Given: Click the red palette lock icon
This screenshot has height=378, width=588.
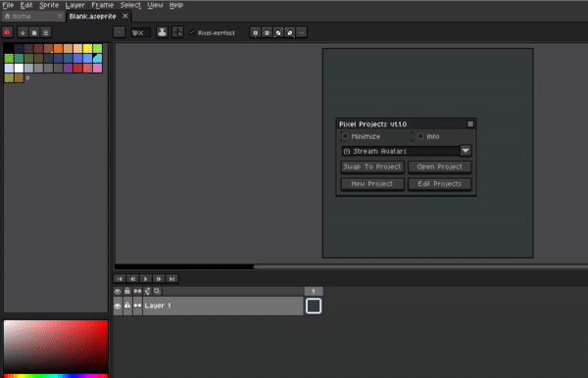Looking at the screenshot, I should pyautogui.click(x=7, y=32).
